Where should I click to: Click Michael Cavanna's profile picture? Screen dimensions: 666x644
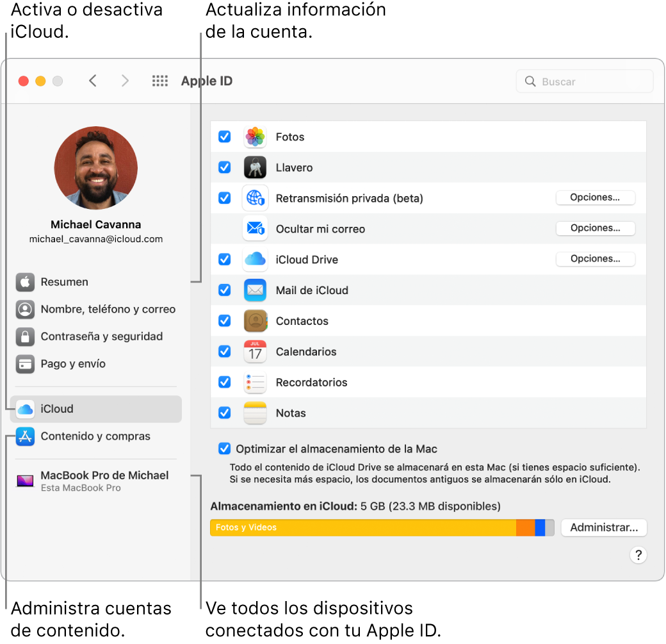point(95,167)
